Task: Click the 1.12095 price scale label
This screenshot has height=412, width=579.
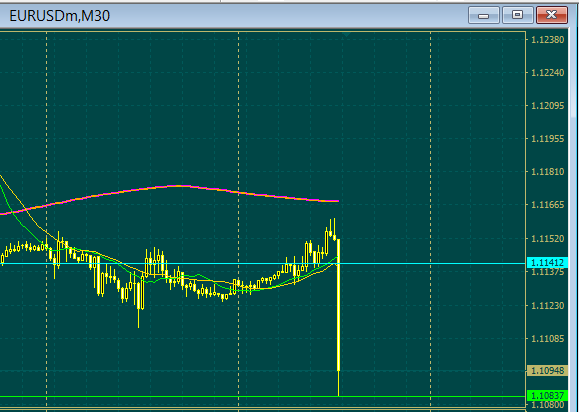Action: click(548, 106)
